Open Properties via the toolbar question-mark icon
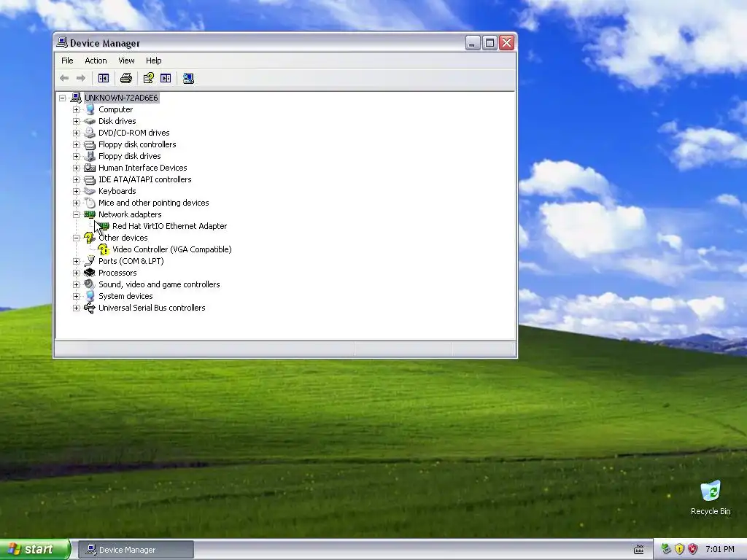 (149, 78)
